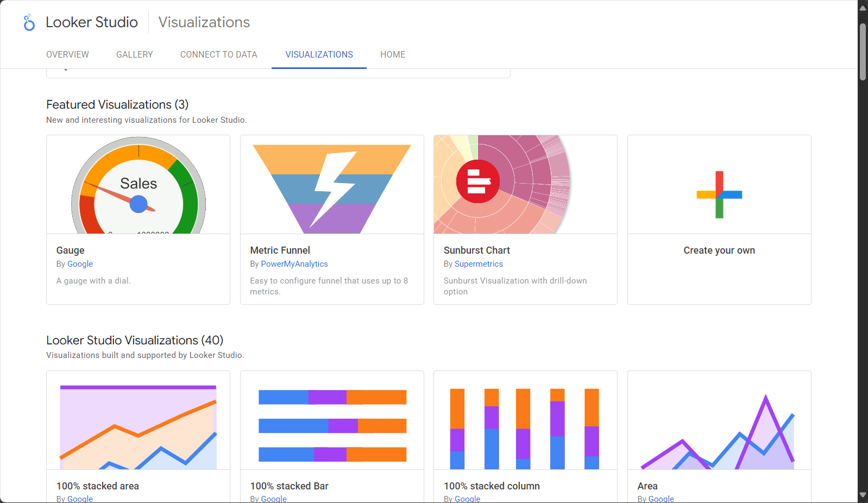This screenshot has width=868, height=503.
Task: Click the Area chart thumbnail
Action: tap(719, 420)
